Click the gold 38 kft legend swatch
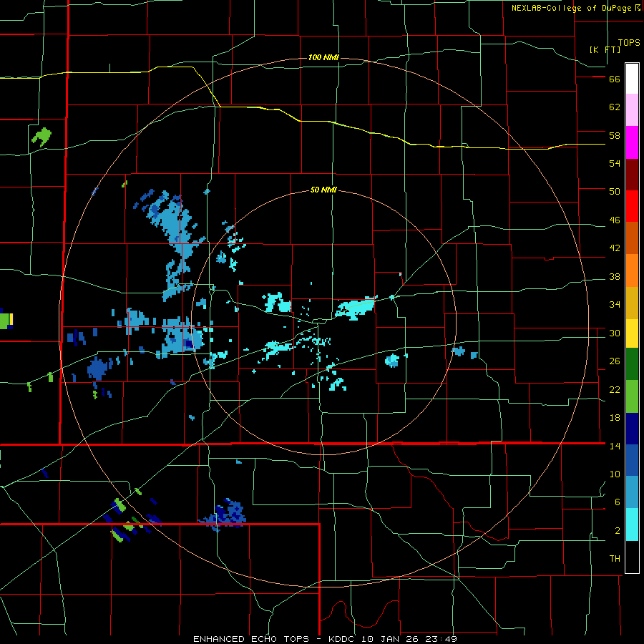644x644 pixels. pyautogui.click(x=632, y=303)
